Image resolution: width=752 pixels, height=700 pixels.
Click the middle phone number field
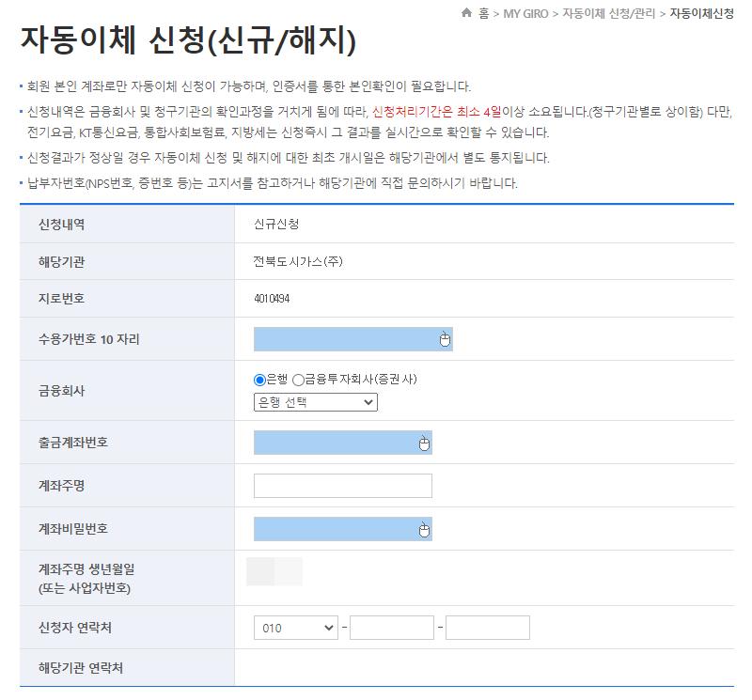point(392,626)
